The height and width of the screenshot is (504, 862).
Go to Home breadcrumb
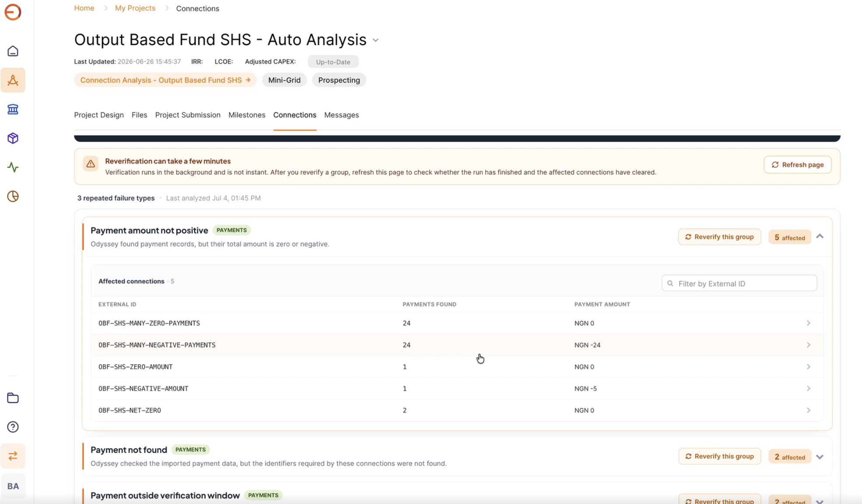point(84,8)
